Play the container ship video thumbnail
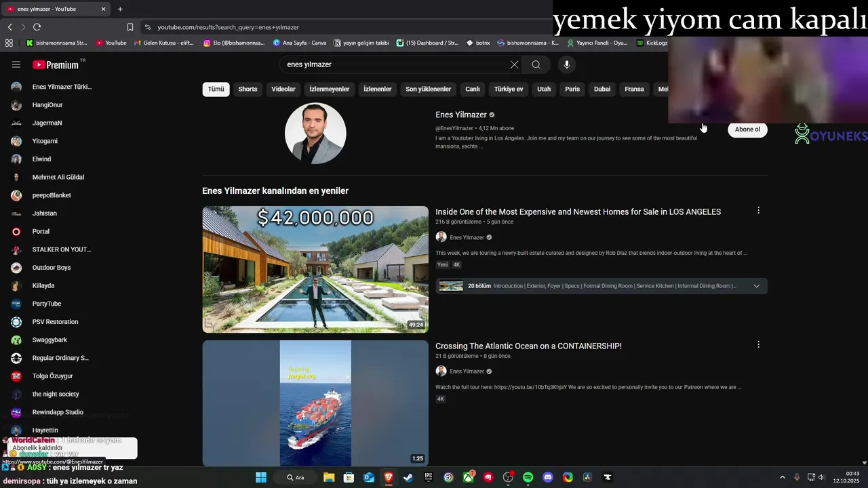Image resolution: width=868 pixels, height=488 pixels. [x=315, y=403]
